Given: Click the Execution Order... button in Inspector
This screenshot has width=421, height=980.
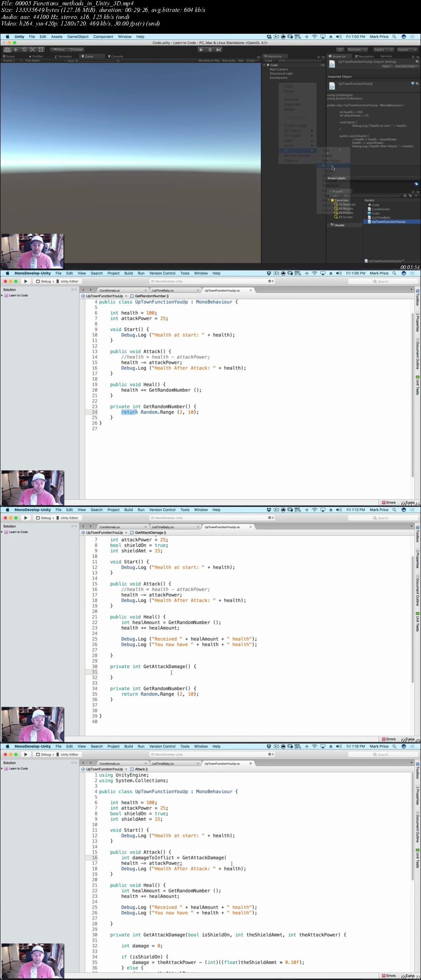Looking at the screenshot, I should click(406, 66).
